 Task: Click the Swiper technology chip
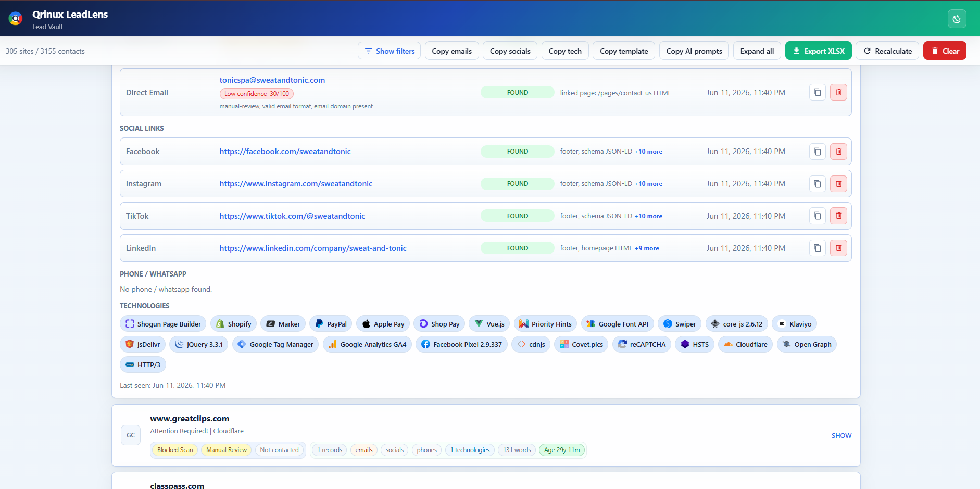[680, 324]
